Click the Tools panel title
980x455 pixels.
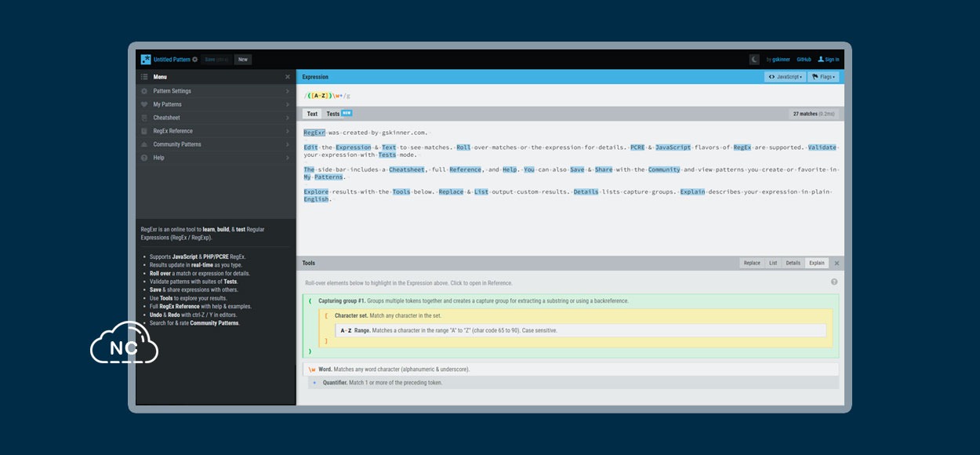point(309,263)
